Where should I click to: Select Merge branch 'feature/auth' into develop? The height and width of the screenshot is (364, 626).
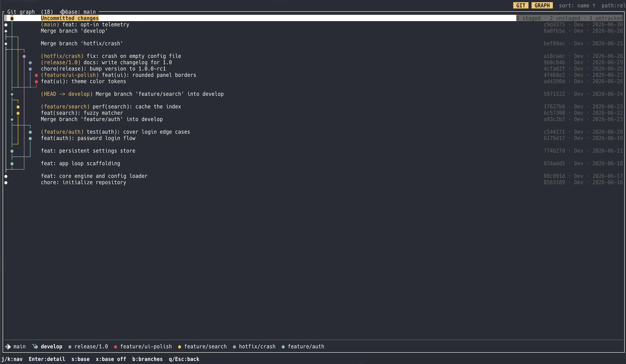click(313, 119)
